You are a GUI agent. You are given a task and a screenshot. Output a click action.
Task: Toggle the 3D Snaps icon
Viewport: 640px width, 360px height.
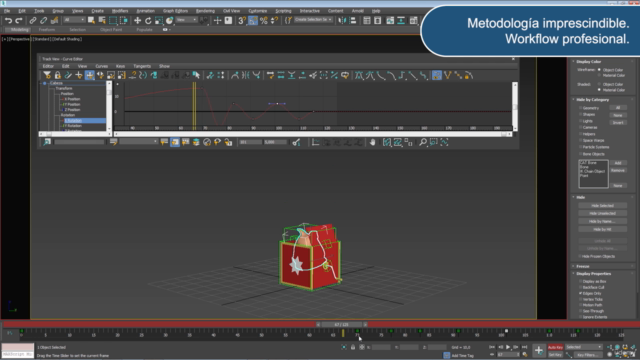(242, 20)
